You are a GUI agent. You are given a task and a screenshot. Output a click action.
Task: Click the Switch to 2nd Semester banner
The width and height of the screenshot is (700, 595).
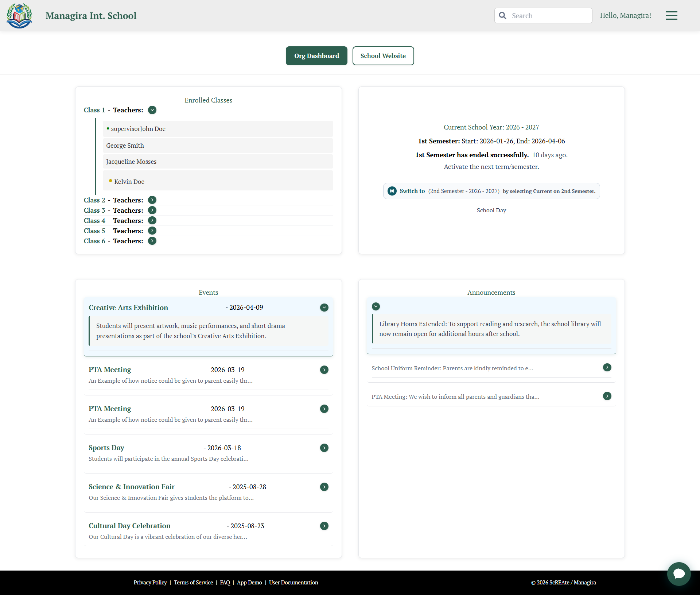pos(491,191)
